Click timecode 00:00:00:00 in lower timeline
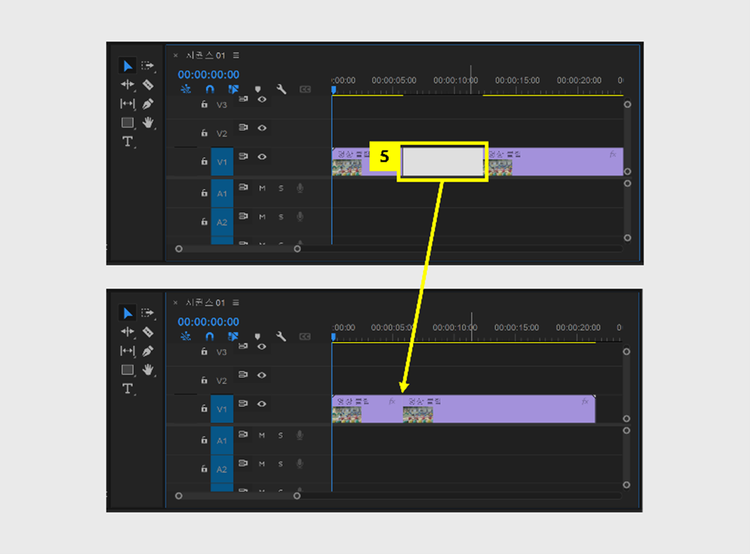Image resolution: width=750 pixels, height=554 pixels. (x=209, y=322)
